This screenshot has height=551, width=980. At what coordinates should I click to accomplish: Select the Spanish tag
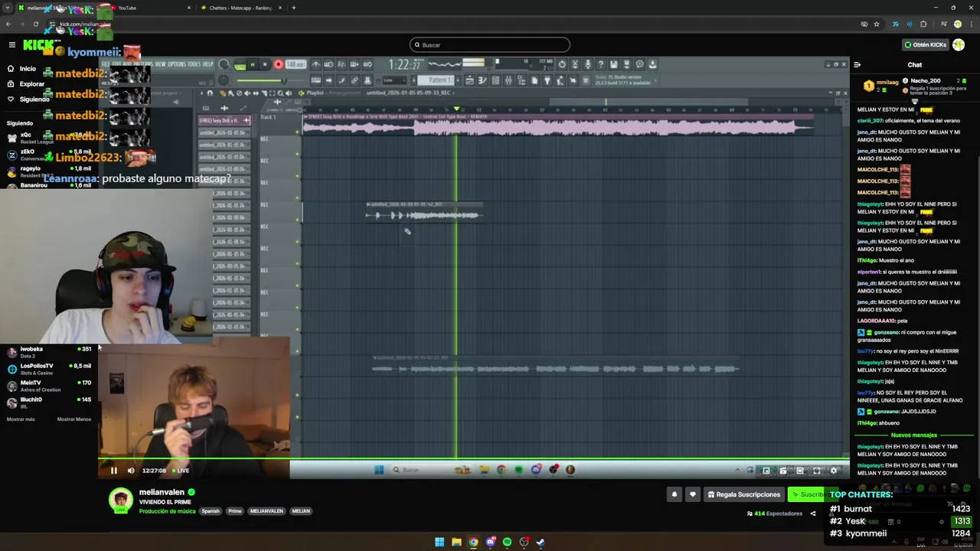pos(211,511)
